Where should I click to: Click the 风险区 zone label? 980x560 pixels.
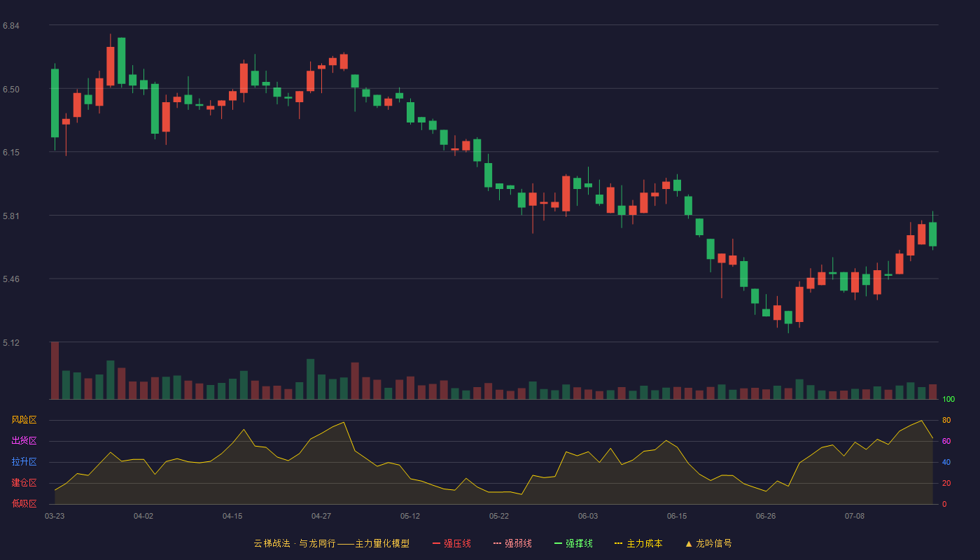point(24,420)
